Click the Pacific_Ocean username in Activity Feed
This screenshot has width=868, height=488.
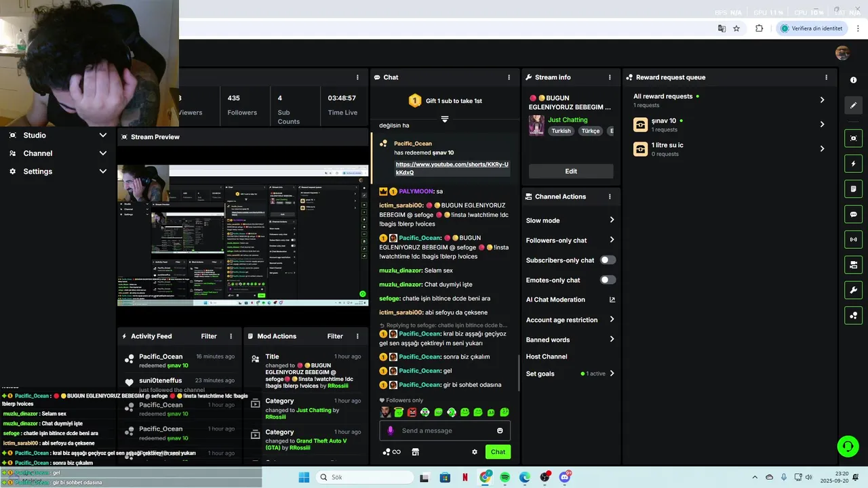point(161,357)
